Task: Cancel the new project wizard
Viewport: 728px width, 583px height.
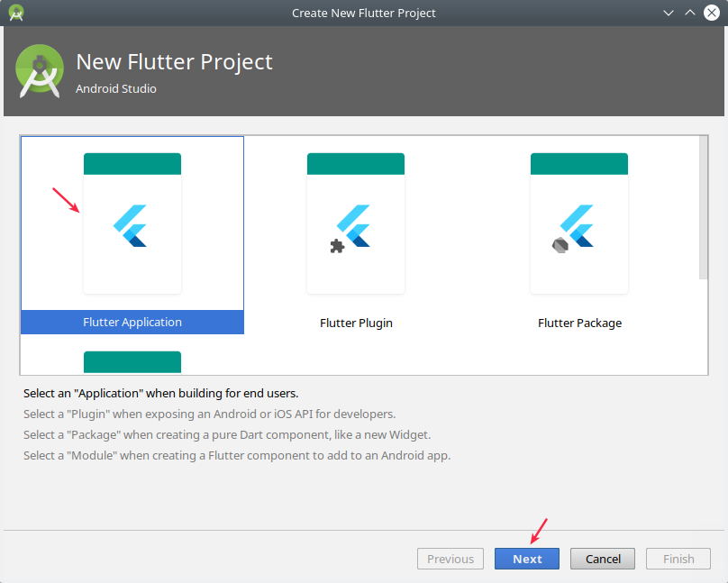Action: (x=603, y=559)
